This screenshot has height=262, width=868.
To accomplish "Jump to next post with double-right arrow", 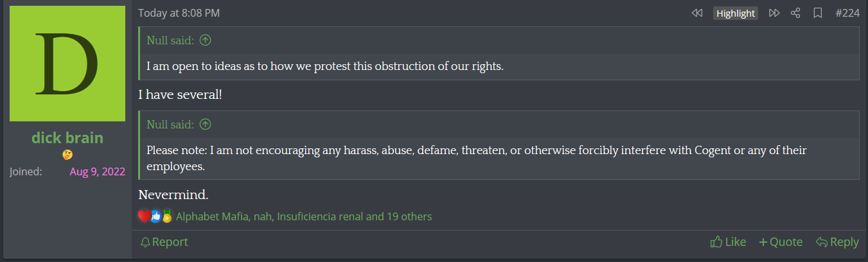I will tap(774, 13).
